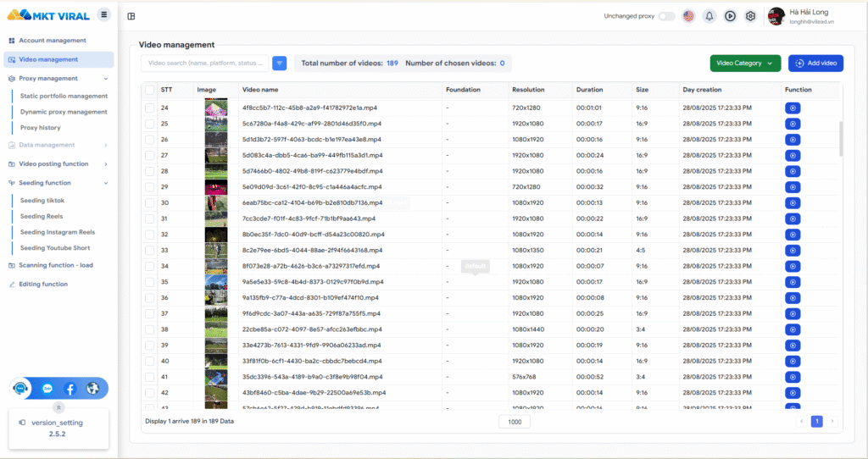This screenshot has height=459, width=868.
Task: Click play function button for row 39
Action: tap(793, 346)
